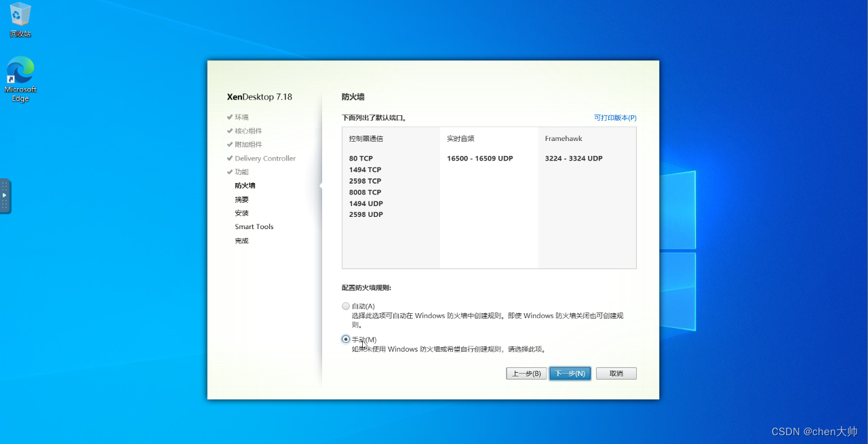This screenshot has height=444, width=868.
Task: Click the 2598 UDP port entry
Action: [x=366, y=215]
